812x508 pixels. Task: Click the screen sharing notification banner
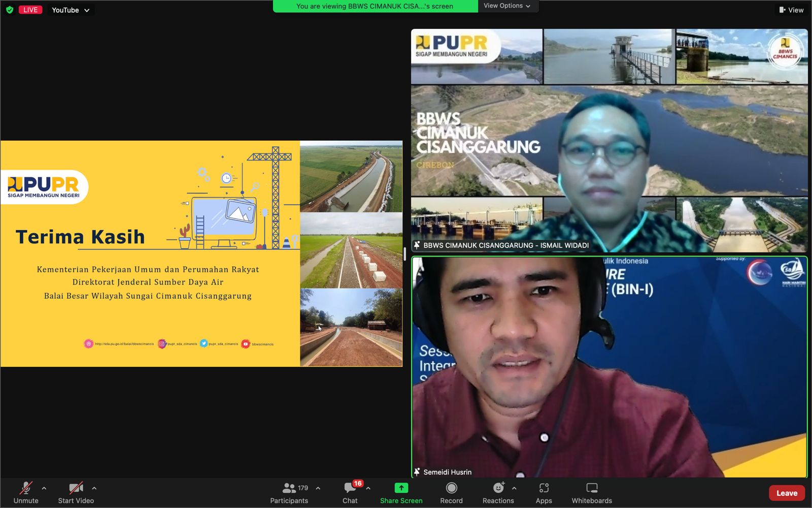point(375,6)
